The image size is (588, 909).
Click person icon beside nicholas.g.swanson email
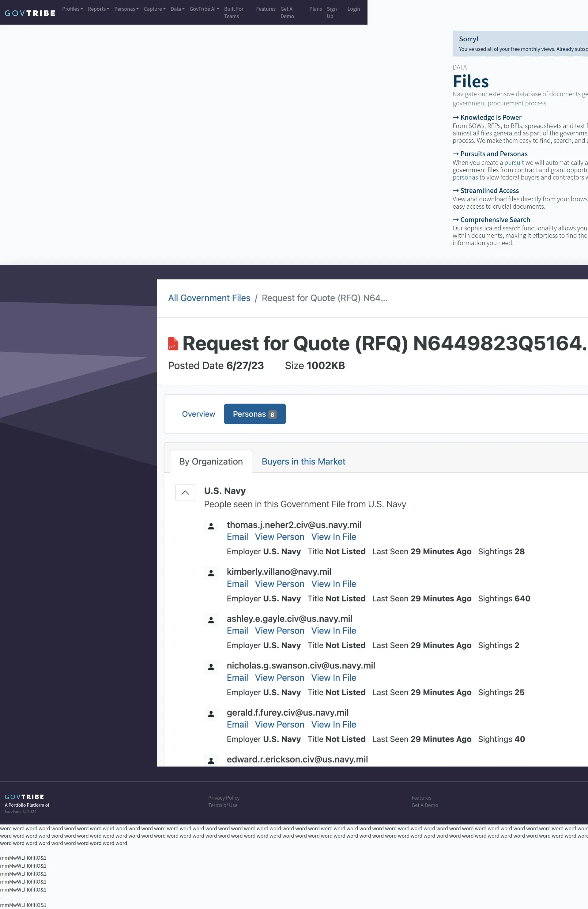[211, 667]
